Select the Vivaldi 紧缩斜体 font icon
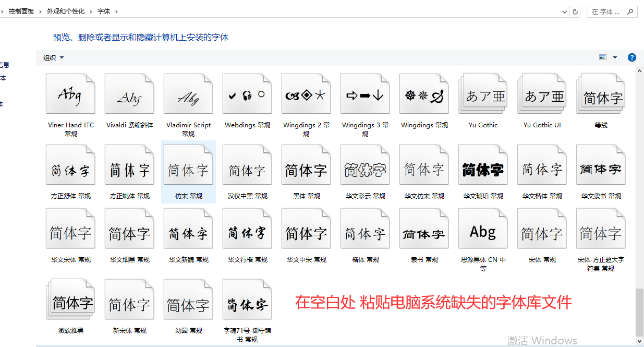Viewport: 644px width, 347px height. click(130, 94)
